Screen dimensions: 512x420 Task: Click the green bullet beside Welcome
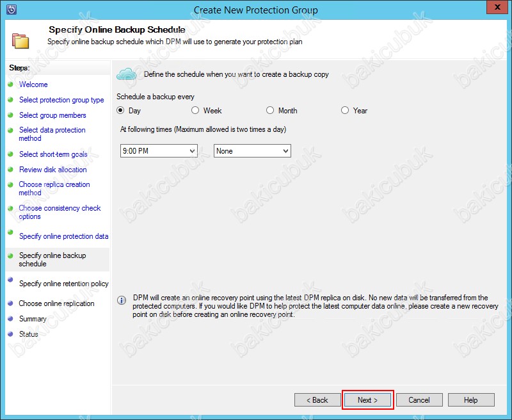click(10, 85)
